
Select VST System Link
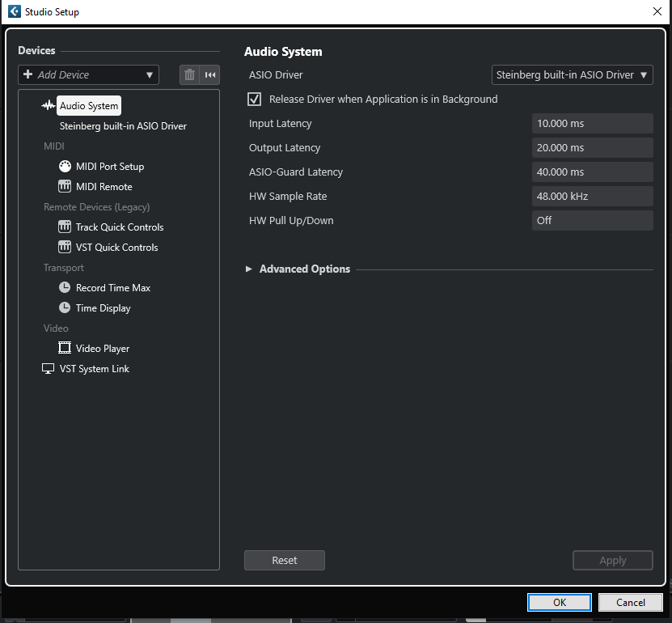[x=95, y=369]
